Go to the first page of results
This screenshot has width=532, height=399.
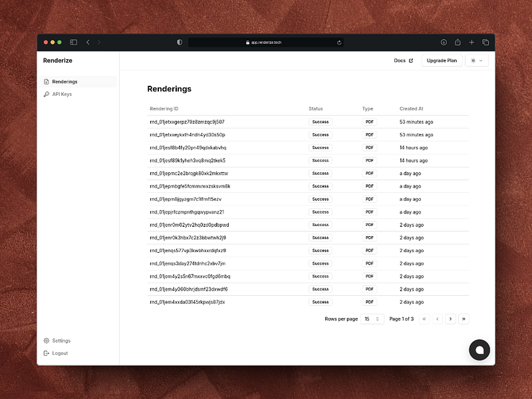coord(424,319)
